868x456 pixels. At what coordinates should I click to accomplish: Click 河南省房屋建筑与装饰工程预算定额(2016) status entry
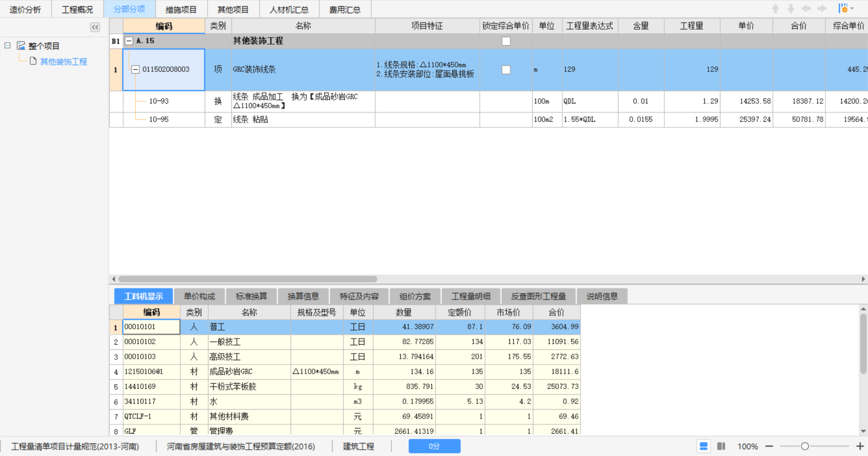[x=241, y=446]
